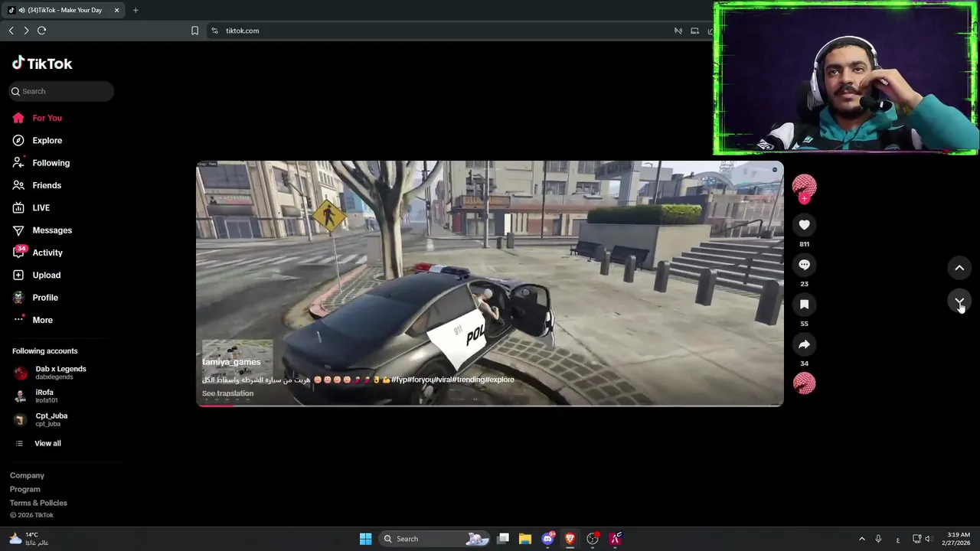980x551 pixels.
Task: Go to the Explore page
Action: tap(37, 140)
